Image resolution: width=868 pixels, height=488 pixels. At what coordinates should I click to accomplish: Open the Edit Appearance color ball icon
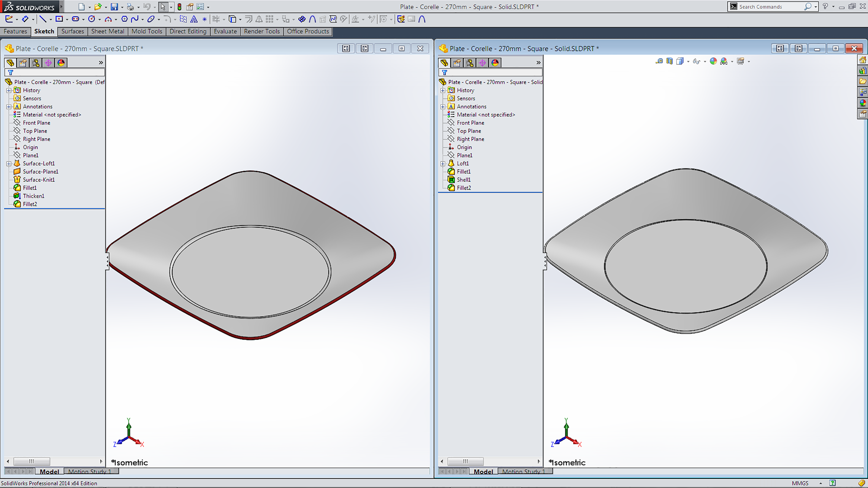coord(713,61)
